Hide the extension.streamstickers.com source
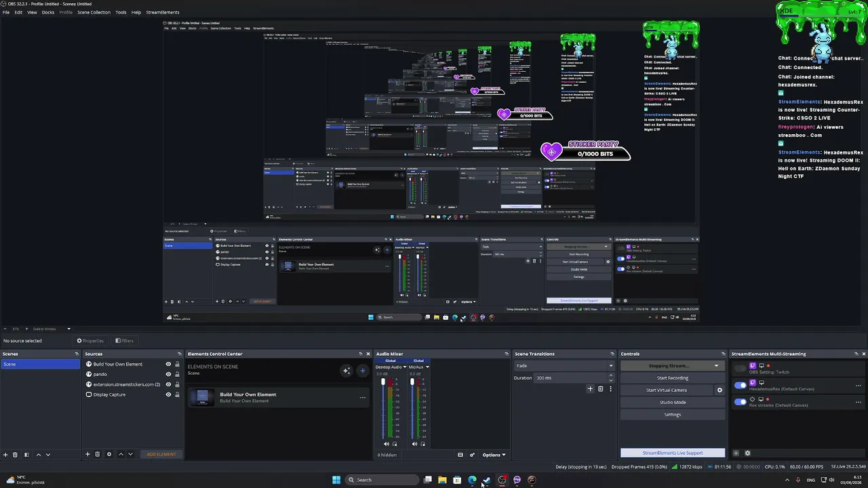This screenshot has height=488, width=868. [168, 384]
